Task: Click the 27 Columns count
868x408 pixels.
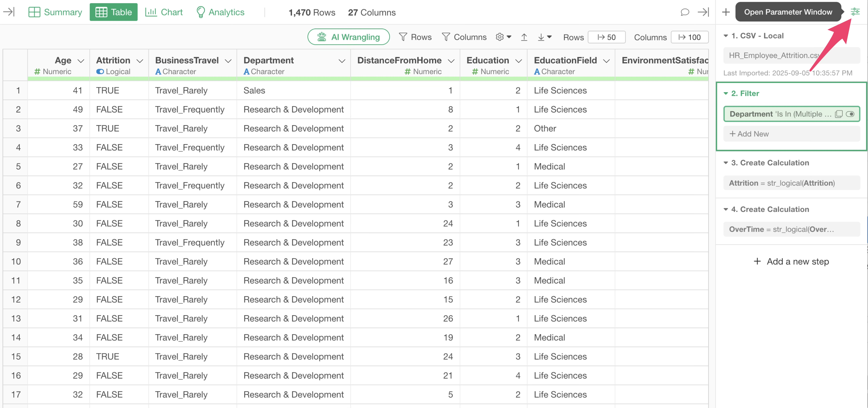Action: (372, 12)
